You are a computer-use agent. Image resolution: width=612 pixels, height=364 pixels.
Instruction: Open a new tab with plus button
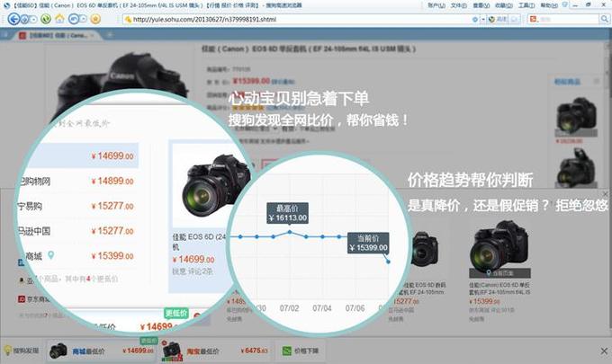coord(110,35)
